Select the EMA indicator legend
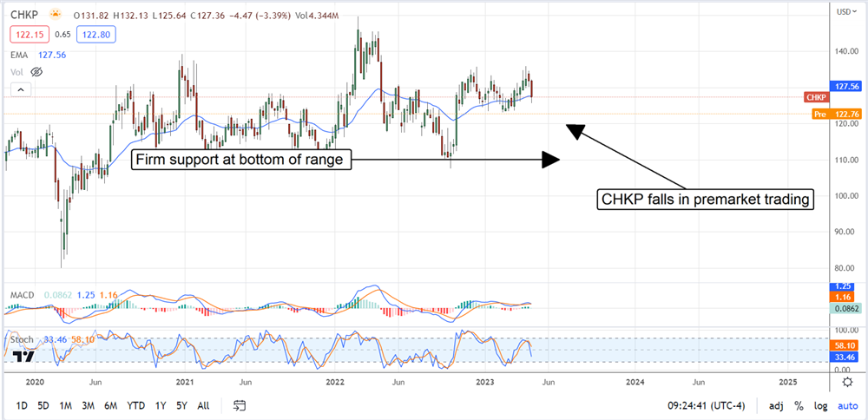Screen dimensions: 868x420 coord(19,55)
